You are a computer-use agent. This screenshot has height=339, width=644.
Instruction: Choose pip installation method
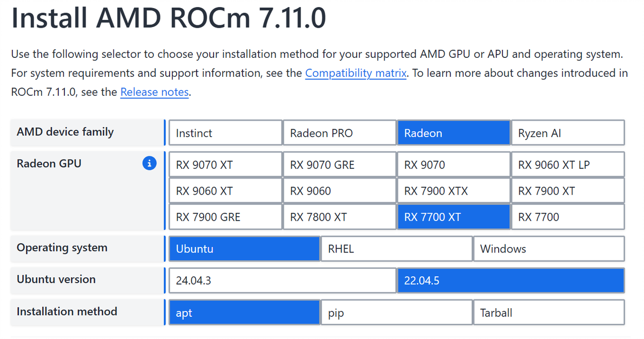coord(397,313)
